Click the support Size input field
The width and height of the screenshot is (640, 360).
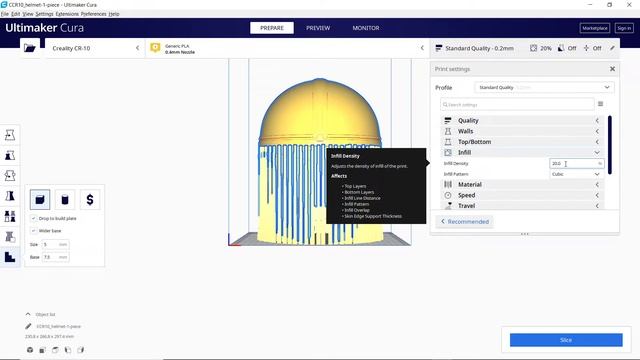coord(56,244)
